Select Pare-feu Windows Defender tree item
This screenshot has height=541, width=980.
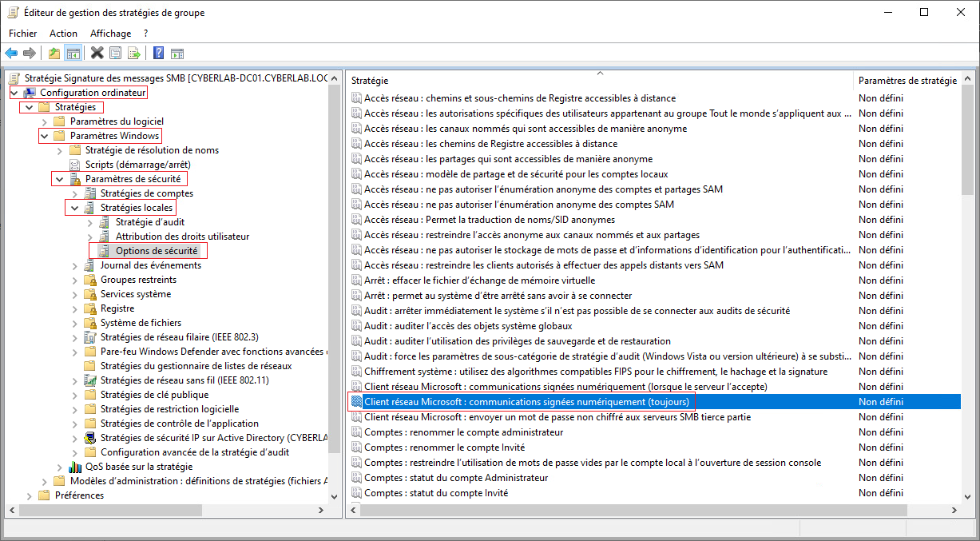[212, 352]
